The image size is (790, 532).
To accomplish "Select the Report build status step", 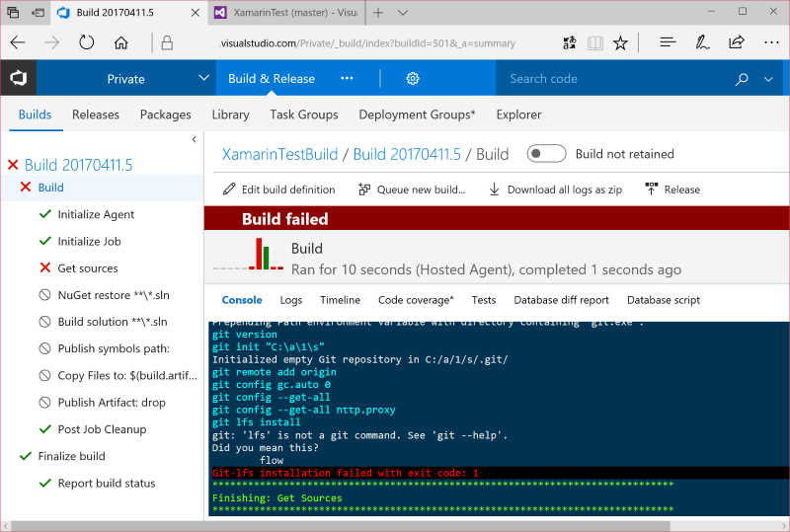I will point(107,483).
